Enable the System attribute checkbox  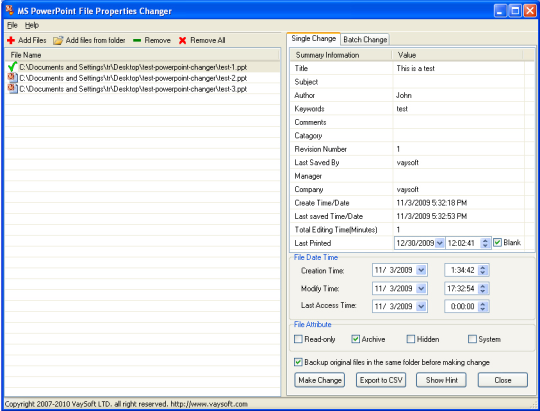pyautogui.click(x=472, y=339)
